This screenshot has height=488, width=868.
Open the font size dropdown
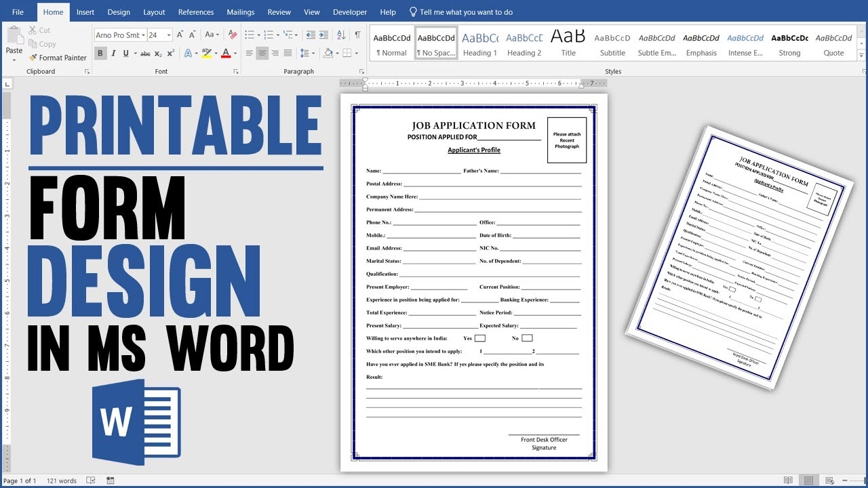169,35
